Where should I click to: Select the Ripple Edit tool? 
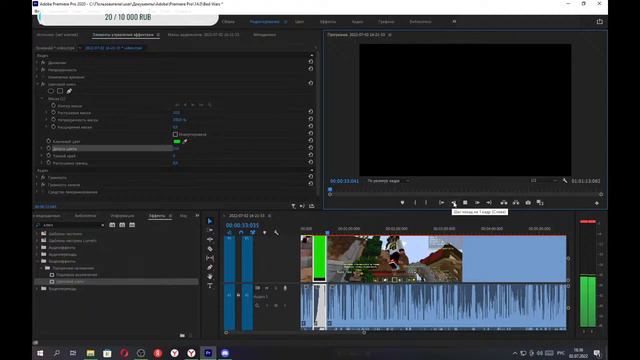pyautogui.click(x=210, y=240)
